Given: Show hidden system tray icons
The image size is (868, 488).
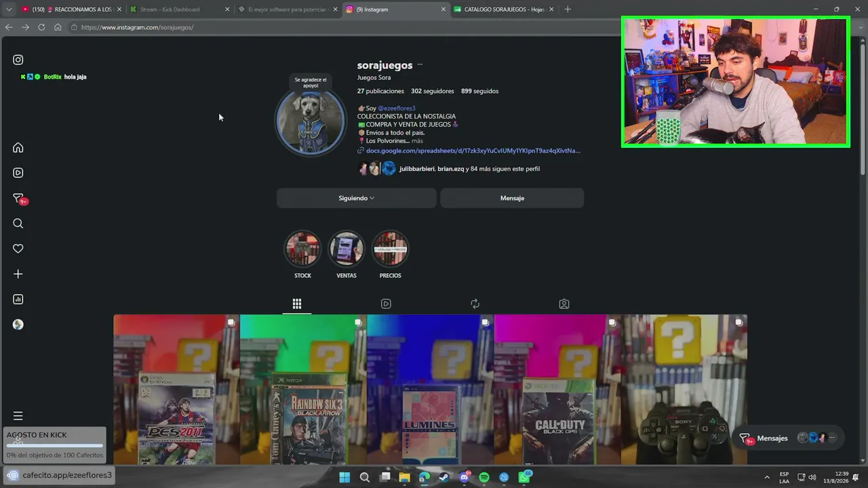Looking at the screenshot, I should click(x=767, y=477).
